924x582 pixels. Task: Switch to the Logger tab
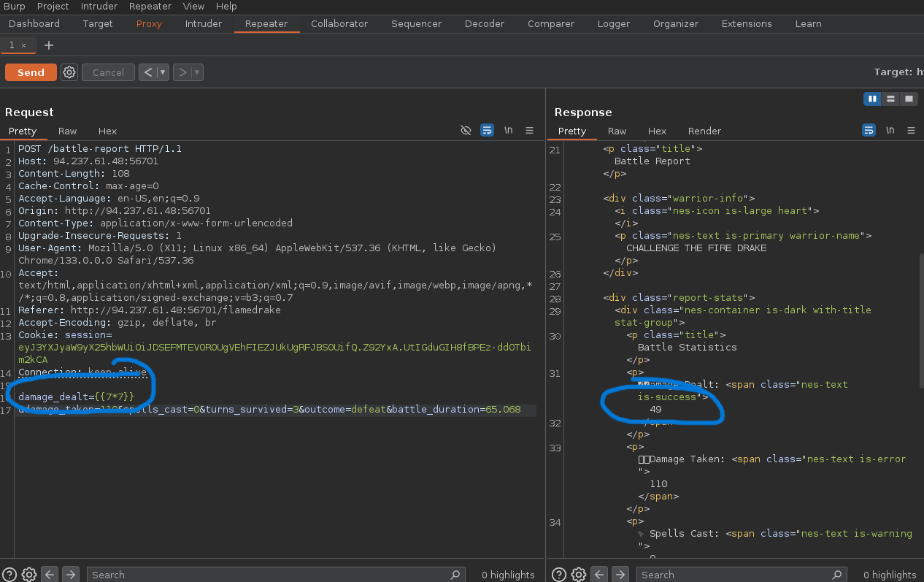tap(614, 23)
